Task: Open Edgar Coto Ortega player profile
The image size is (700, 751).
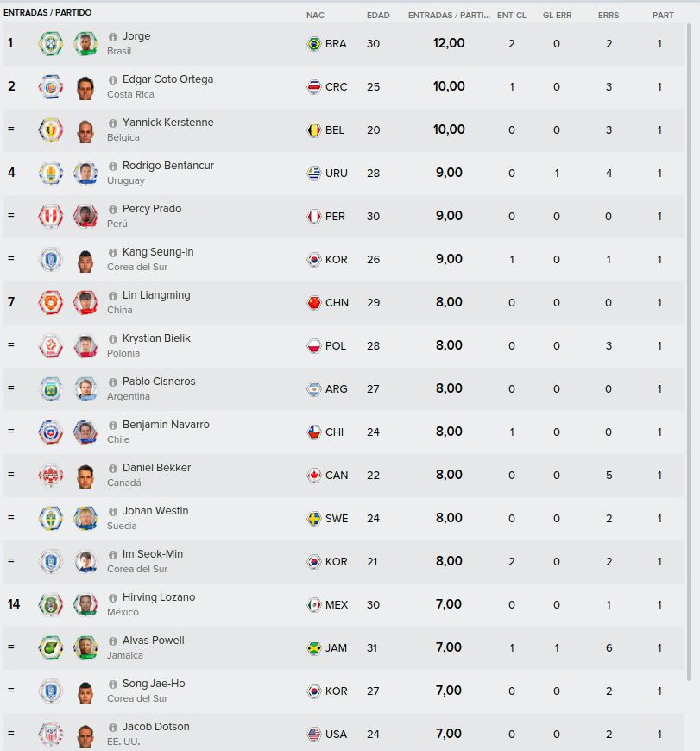Action: click(168, 79)
